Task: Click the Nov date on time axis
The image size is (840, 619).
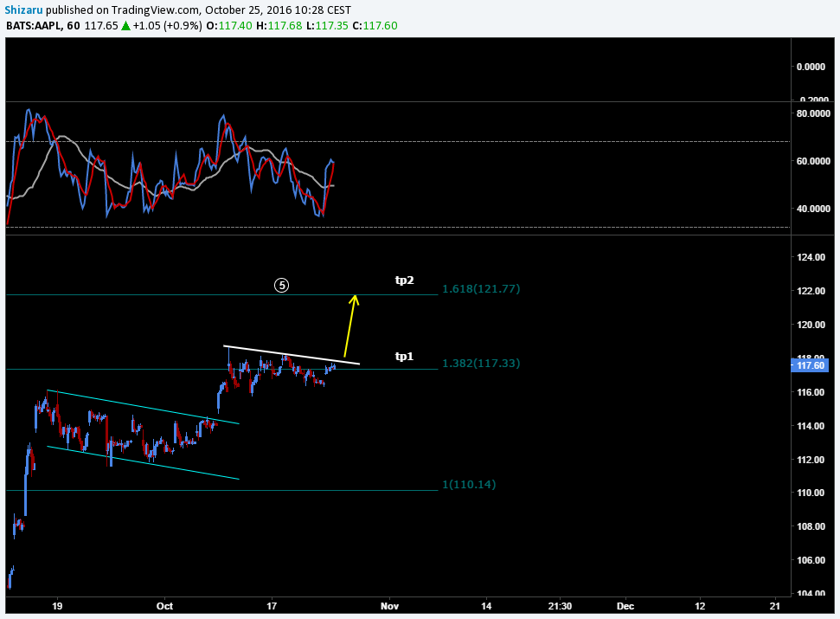Action: click(389, 606)
